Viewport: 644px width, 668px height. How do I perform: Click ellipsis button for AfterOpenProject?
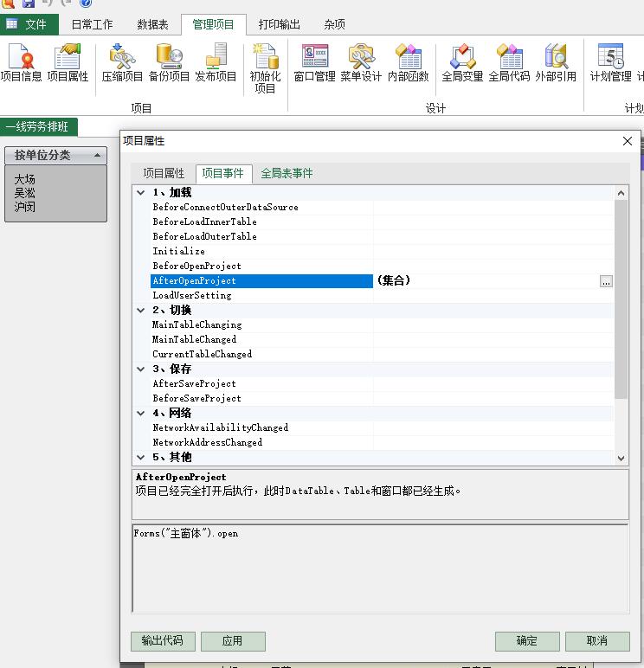tap(606, 281)
